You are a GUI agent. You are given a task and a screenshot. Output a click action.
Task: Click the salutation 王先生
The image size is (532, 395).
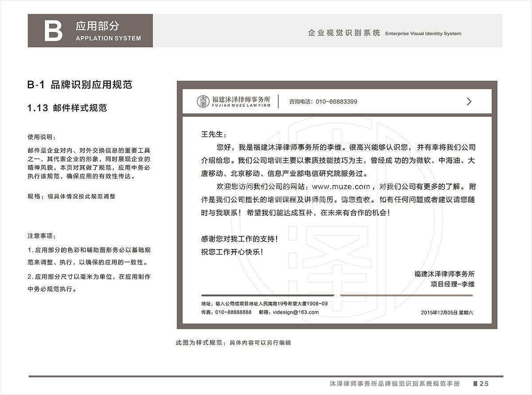[214, 134]
